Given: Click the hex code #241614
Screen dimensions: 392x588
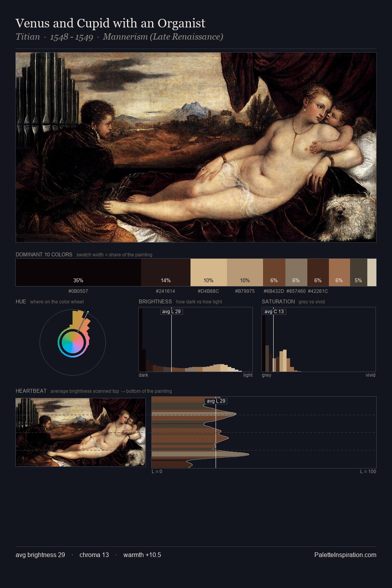Looking at the screenshot, I should pos(166,291).
